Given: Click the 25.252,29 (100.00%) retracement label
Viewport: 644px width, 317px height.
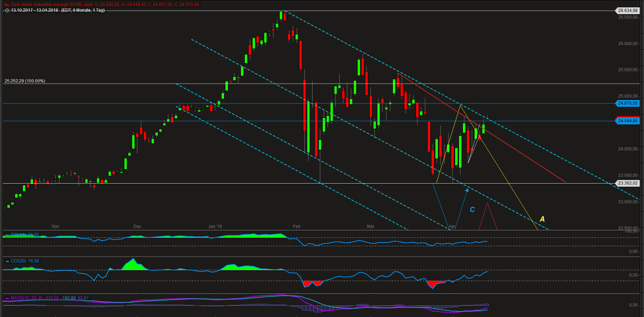Looking at the screenshot, I should pos(24,81).
